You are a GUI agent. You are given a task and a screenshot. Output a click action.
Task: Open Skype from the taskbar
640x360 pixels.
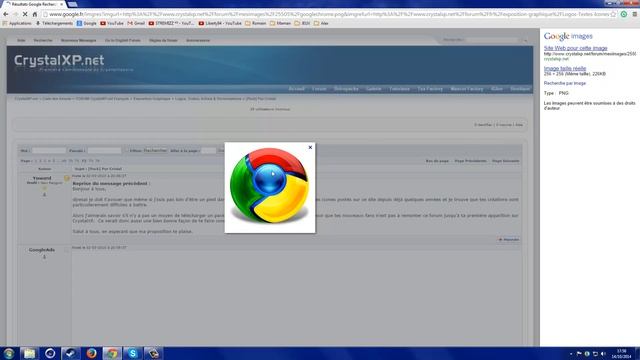133,353
